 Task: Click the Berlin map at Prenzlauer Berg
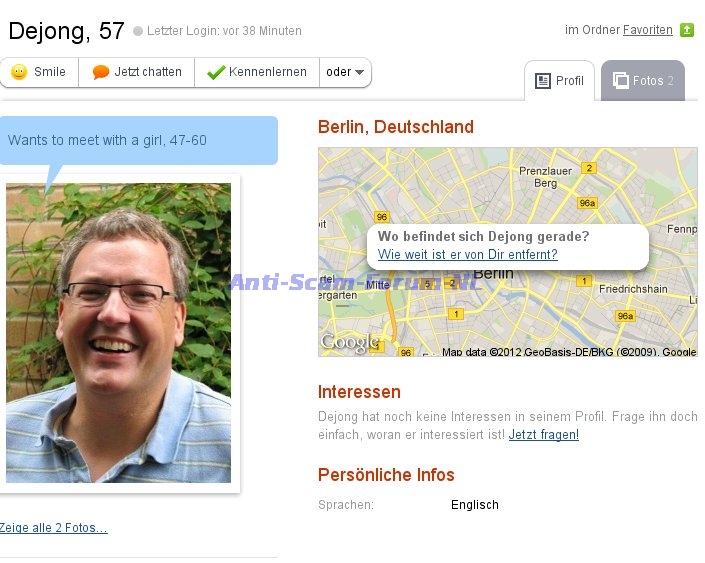tap(545, 177)
